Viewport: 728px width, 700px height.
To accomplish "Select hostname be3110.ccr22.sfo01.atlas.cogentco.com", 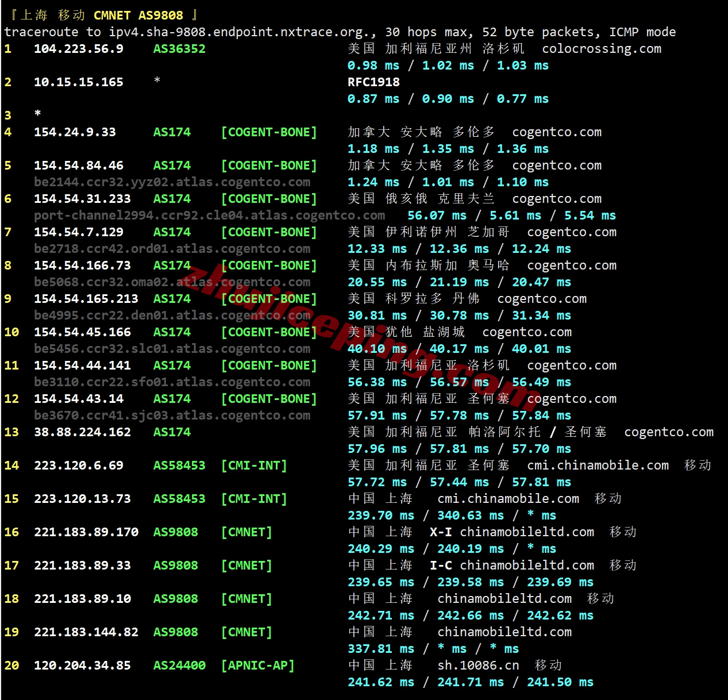I will [x=172, y=382].
